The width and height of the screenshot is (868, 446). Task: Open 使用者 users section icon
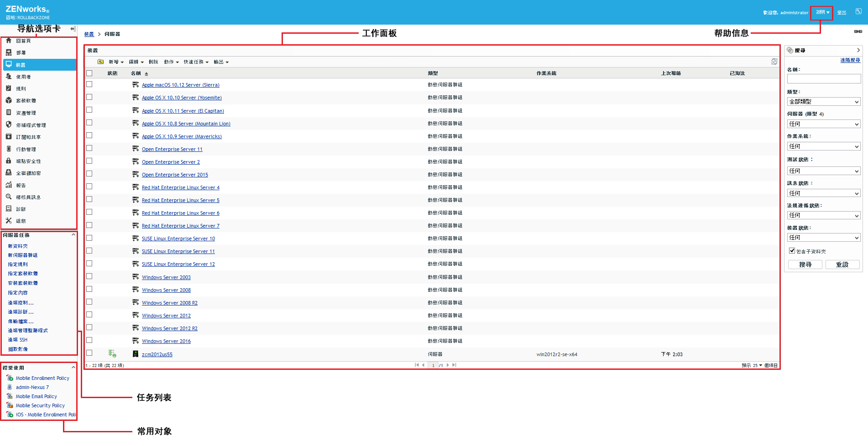point(9,77)
